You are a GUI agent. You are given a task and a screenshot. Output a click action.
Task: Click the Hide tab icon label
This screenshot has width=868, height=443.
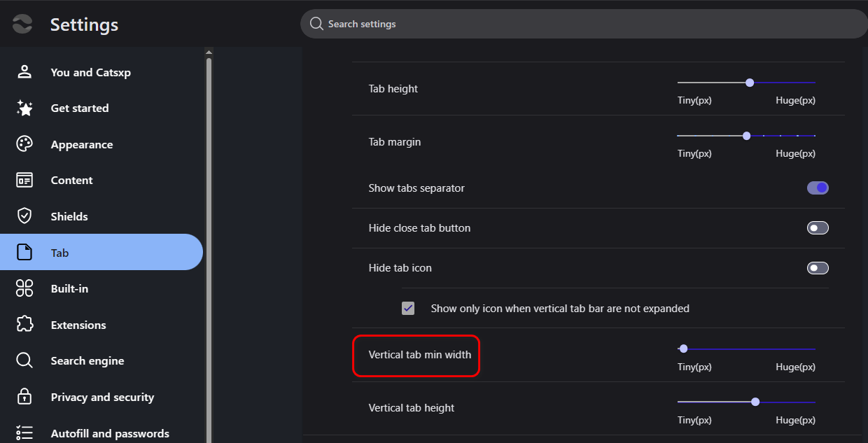click(x=402, y=268)
